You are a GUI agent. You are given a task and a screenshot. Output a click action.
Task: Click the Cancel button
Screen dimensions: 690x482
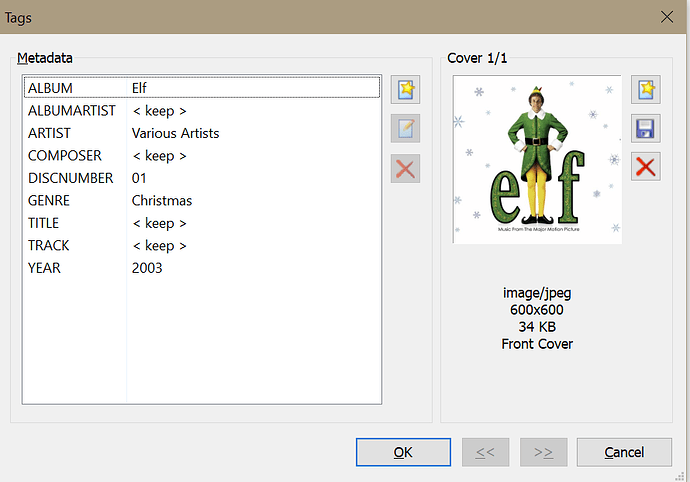(x=624, y=452)
